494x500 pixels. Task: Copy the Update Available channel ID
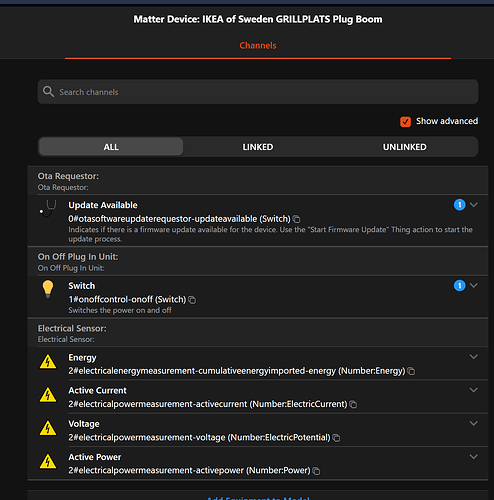pos(296,219)
